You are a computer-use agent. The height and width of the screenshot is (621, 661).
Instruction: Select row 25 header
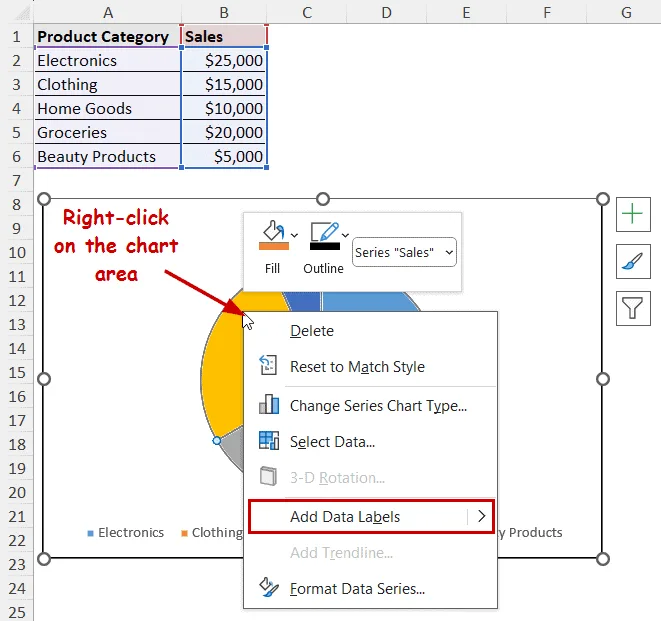click(x=16, y=613)
